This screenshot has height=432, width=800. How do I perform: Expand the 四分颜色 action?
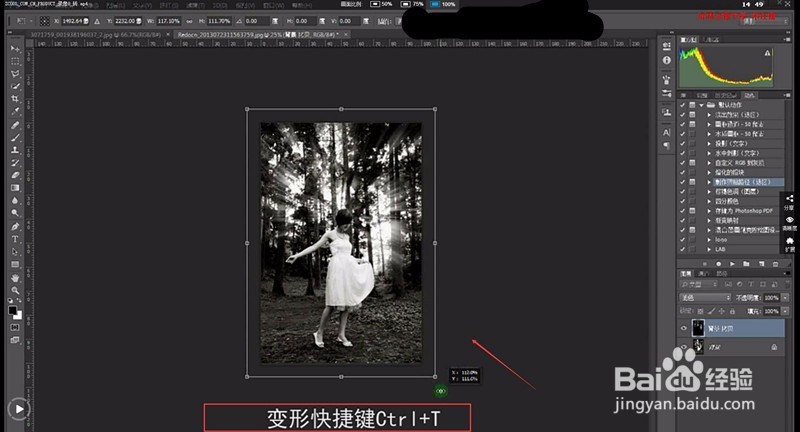(x=709, y=201)
